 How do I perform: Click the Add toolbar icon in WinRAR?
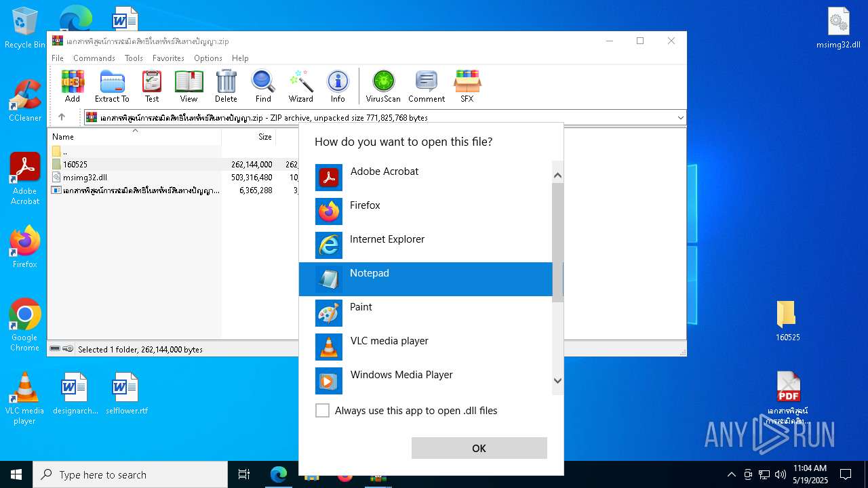[73, 86]
